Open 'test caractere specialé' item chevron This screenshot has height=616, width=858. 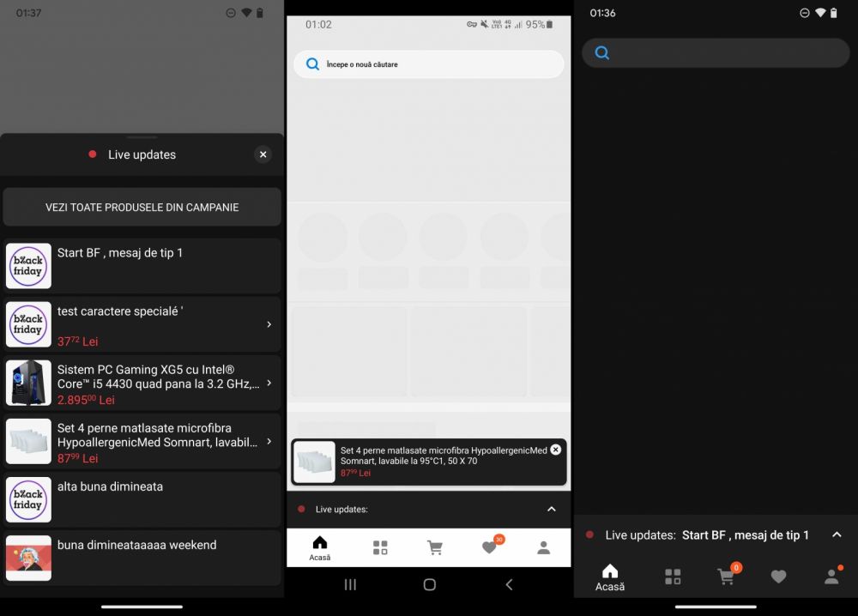[x=269, y=324]
